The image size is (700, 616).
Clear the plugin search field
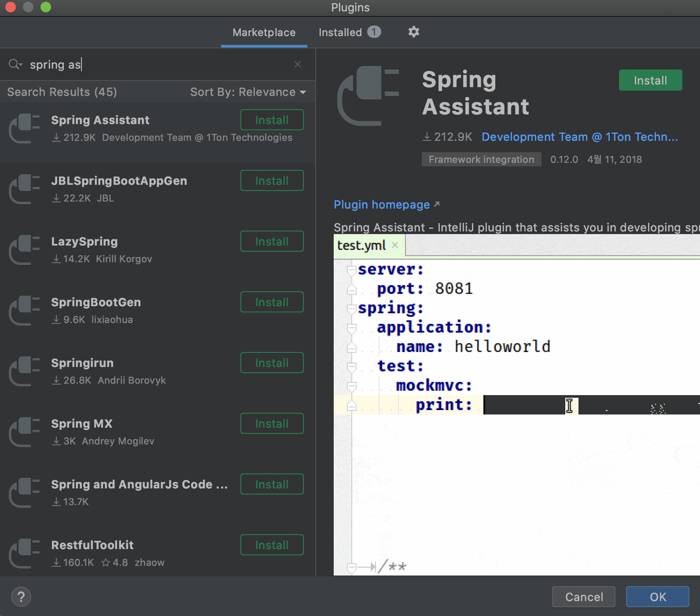point(298,64)
